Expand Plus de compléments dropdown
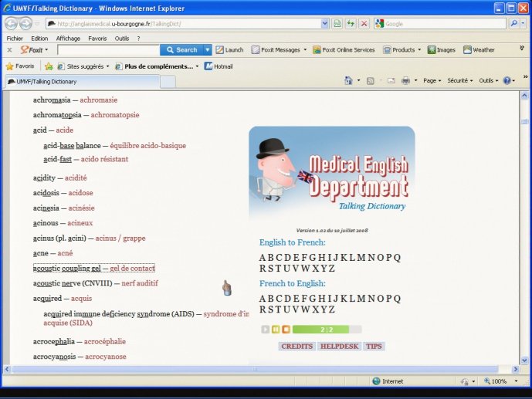532x399 pixels. click(197, 66)
